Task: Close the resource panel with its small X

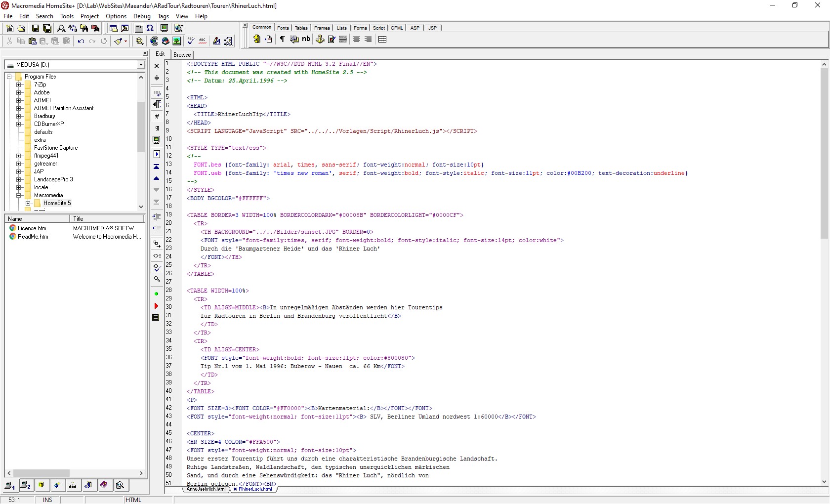Action: tap(145, 53)
